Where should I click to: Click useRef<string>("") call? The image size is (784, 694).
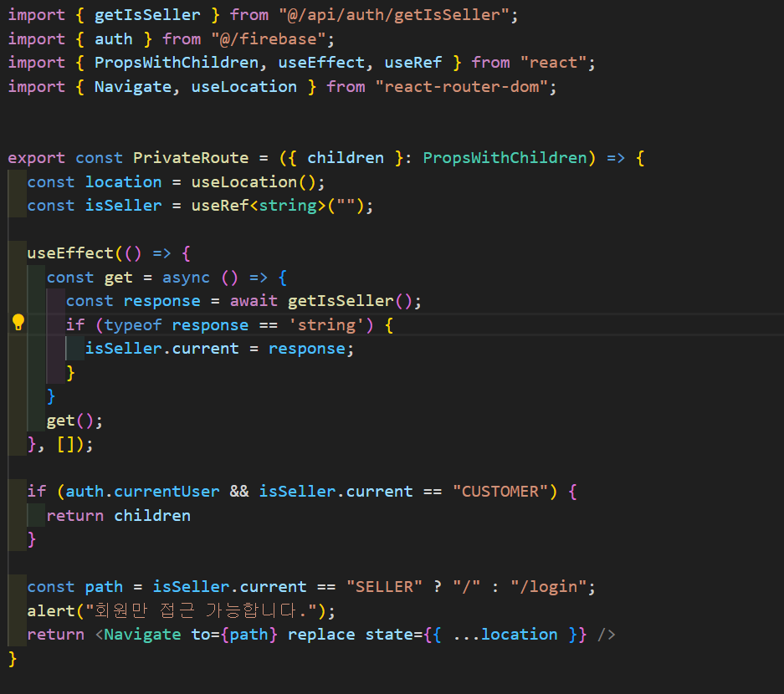coord(278,206)
